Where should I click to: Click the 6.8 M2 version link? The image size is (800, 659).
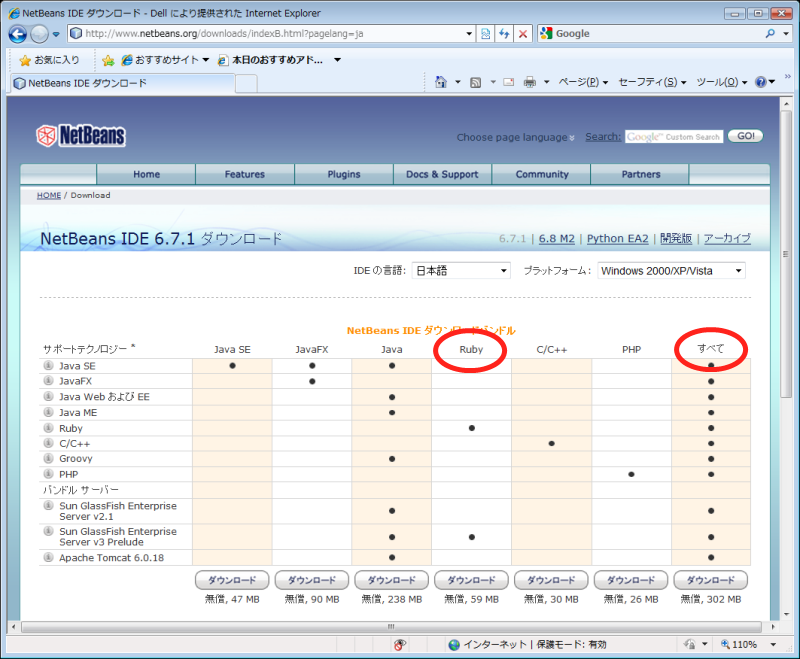pyautogui.click(x=557, y=239)
